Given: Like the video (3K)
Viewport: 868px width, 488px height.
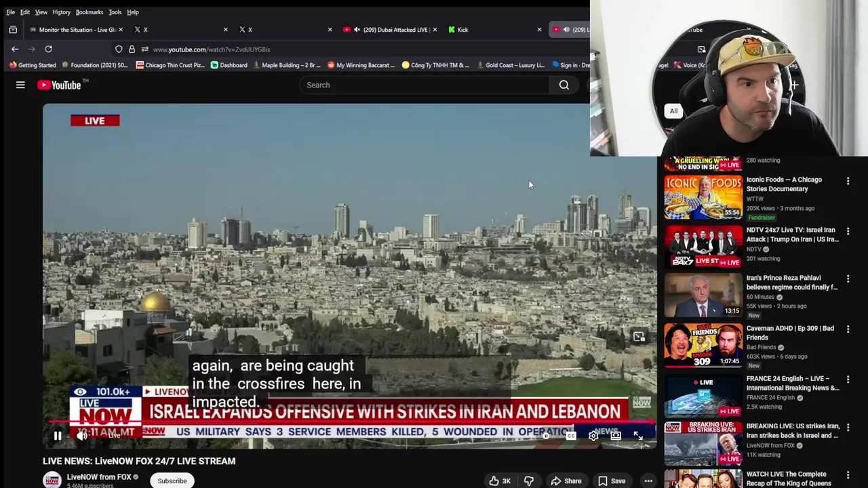Looking at the screenshot, I should (500, 481).
